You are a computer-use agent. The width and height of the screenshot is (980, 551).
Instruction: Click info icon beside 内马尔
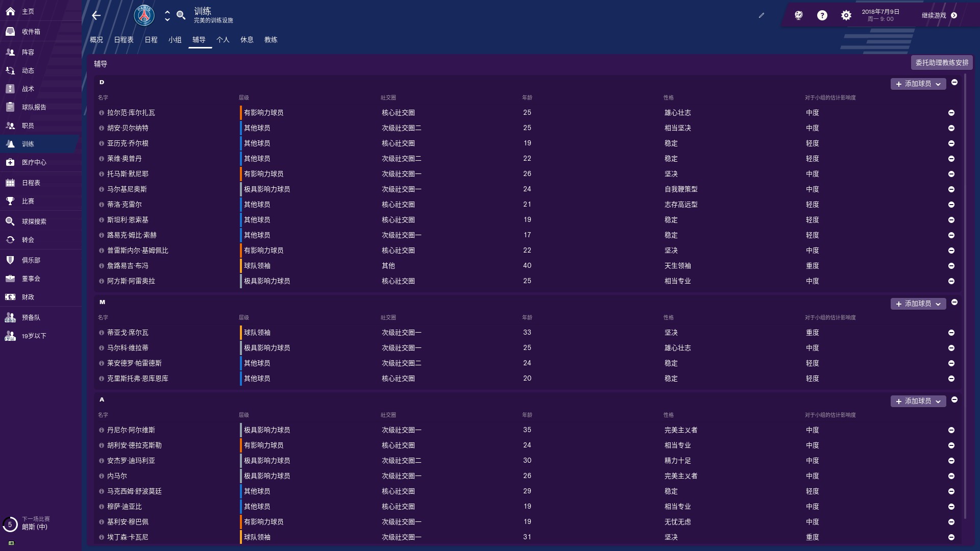[x=102, y=476]
